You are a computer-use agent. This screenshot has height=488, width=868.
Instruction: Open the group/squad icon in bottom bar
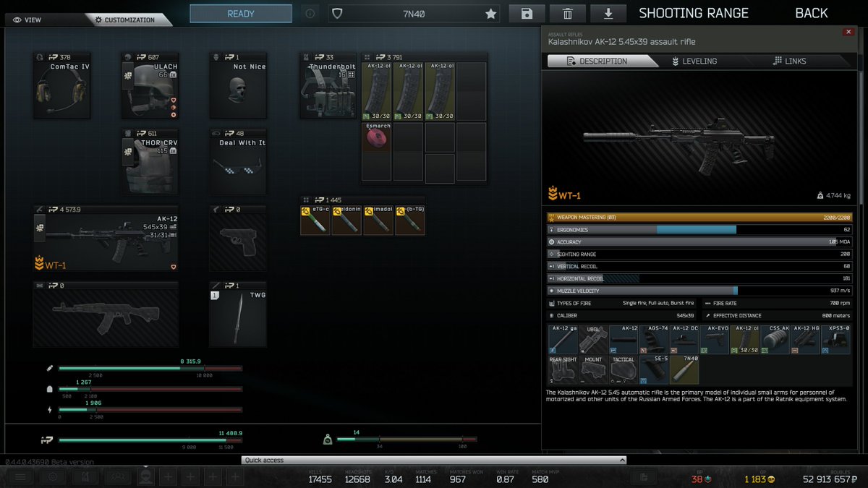[118, 476]
